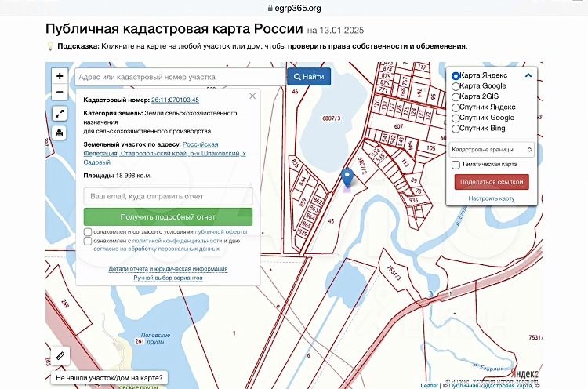This screenshot has width=588, height=389.
Task: Click parcel labeled 259 on map
Action: click(x=65, y=304)
